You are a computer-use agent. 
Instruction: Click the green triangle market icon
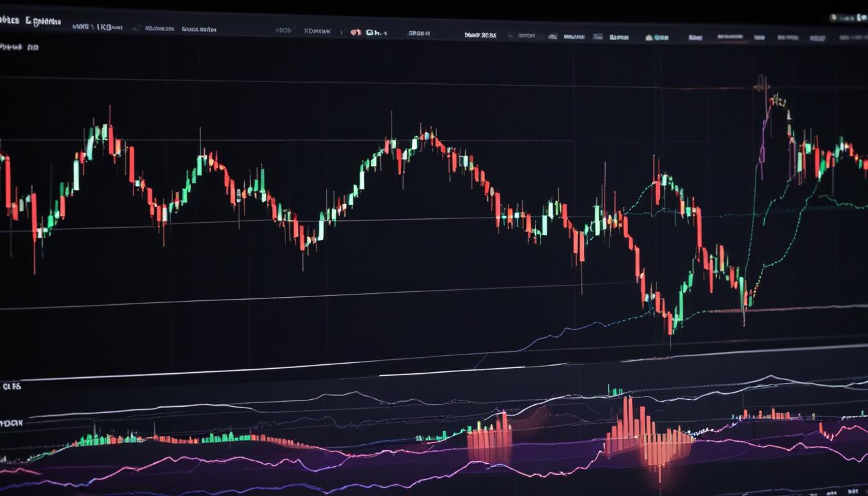coord(648,36)
